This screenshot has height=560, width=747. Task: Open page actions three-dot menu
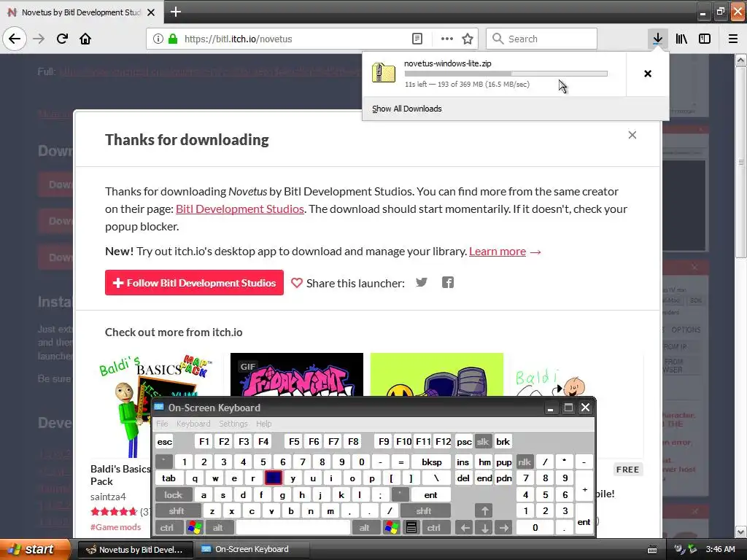coord(447,39)
